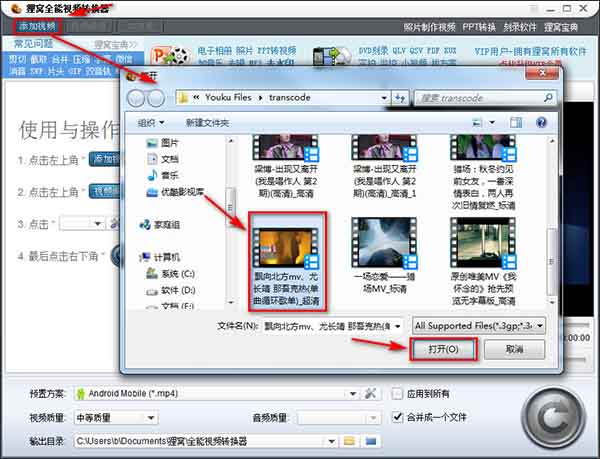600x459 pixels.
Task: Expand the address bar path history dropdown
Action: tap(384, 98)
